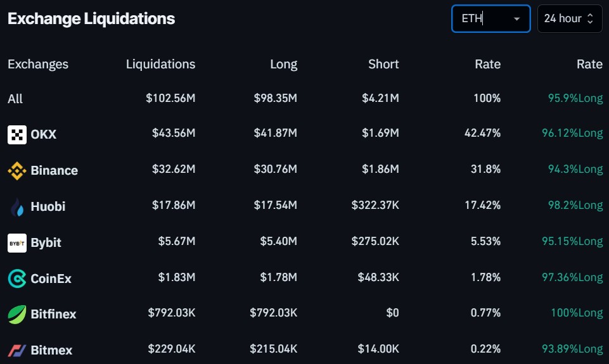Open the Huobi exchange name link
The image size is (609, 364).
(x=48, y=206)
